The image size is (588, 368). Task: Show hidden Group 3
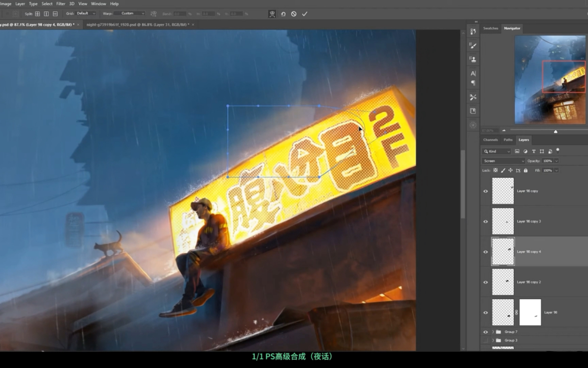pyautogui.click(x=486, y=340)
